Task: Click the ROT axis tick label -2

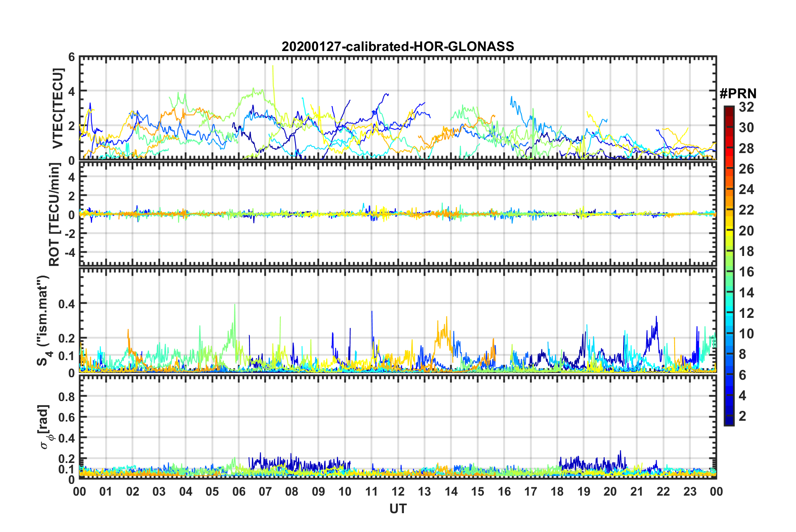Action: point(69,234)
